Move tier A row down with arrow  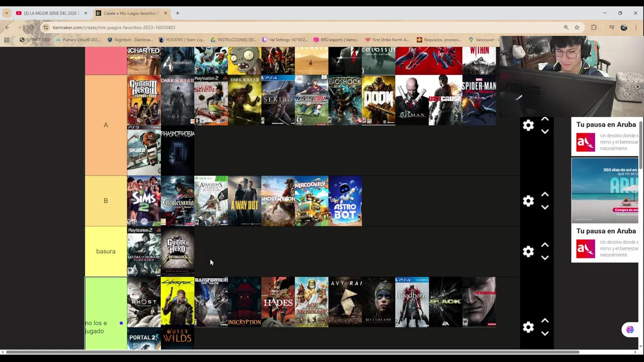[545, 132]
